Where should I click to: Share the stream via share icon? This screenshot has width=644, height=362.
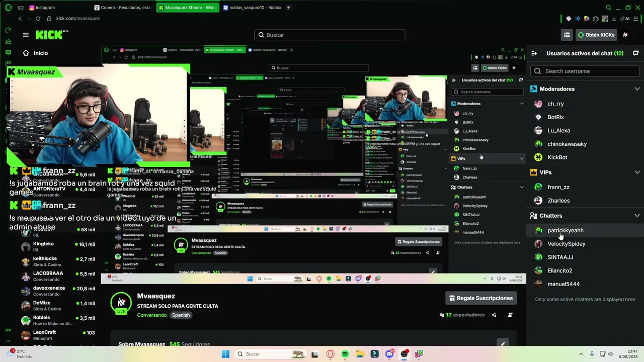point(494,315)
